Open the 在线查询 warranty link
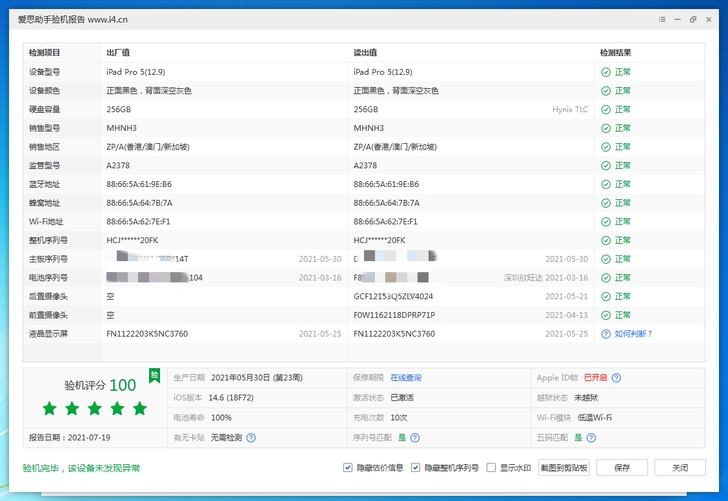 tap(406, 378)
